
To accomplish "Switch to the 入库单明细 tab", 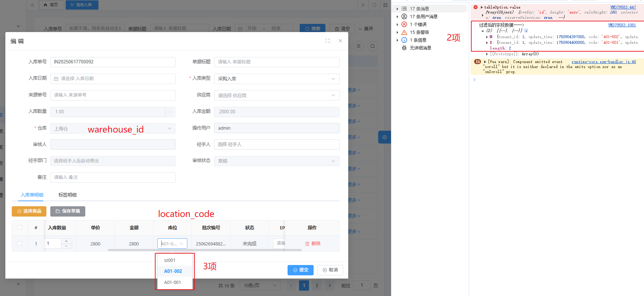I will (x=32, y=195).
